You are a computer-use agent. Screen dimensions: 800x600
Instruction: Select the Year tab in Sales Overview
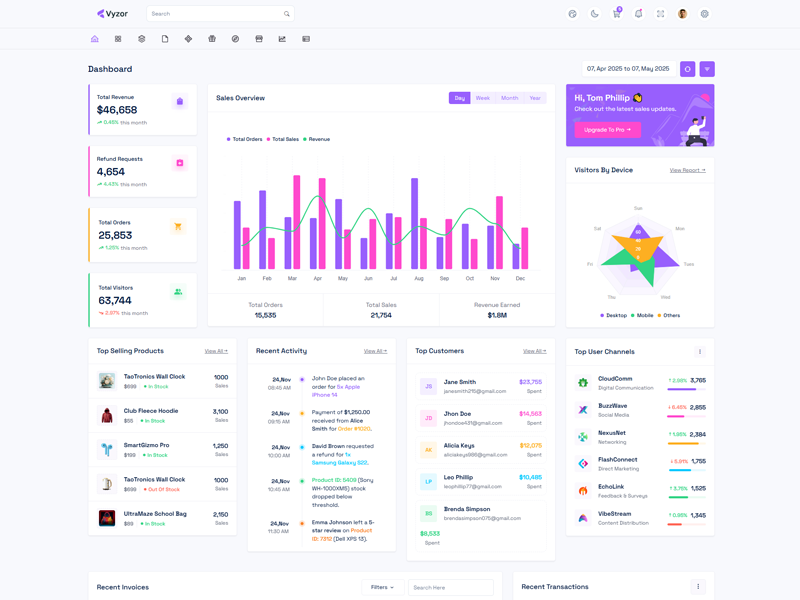click(x=535, y=98)
